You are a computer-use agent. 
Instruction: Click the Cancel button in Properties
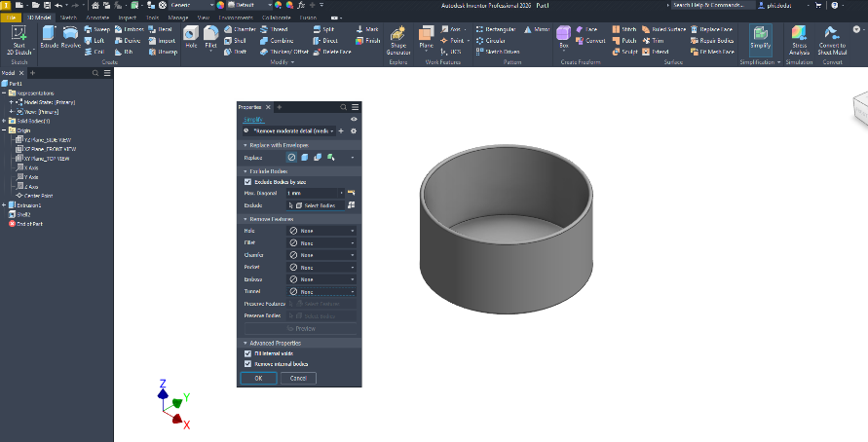pos(298,378)
